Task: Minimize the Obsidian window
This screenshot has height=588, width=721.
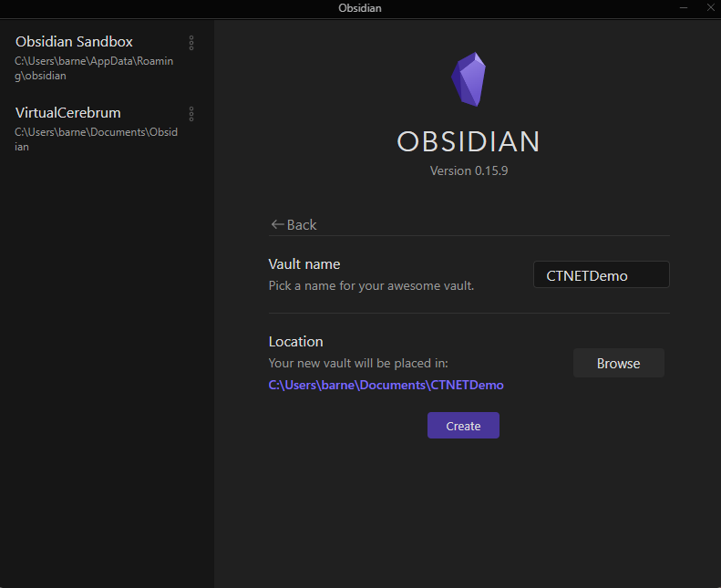Action: tap(684, 8)
